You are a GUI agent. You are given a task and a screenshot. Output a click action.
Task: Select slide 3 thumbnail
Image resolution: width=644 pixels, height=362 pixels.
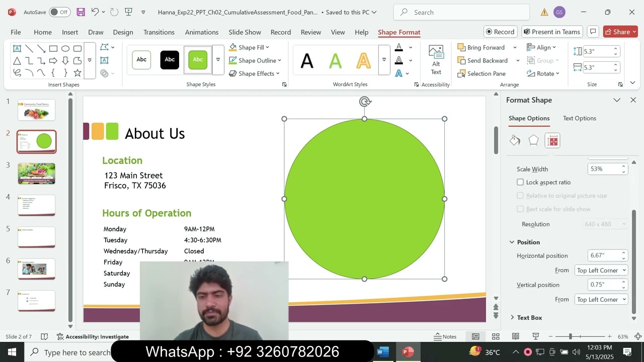click(37, 173)
